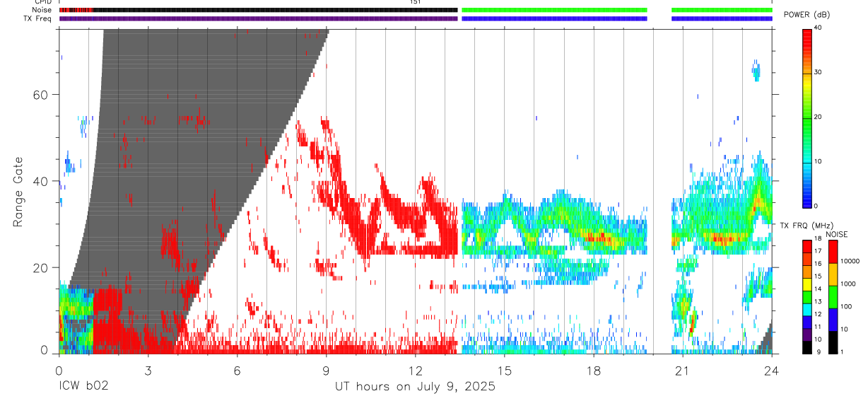Click the black bottom segment of NOISE colorbar
Viewport: 868px width, 401px height.
(833, 342)
